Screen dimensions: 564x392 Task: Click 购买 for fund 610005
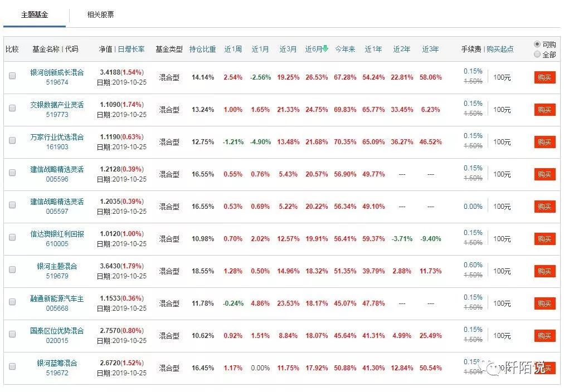pos(544,239)
